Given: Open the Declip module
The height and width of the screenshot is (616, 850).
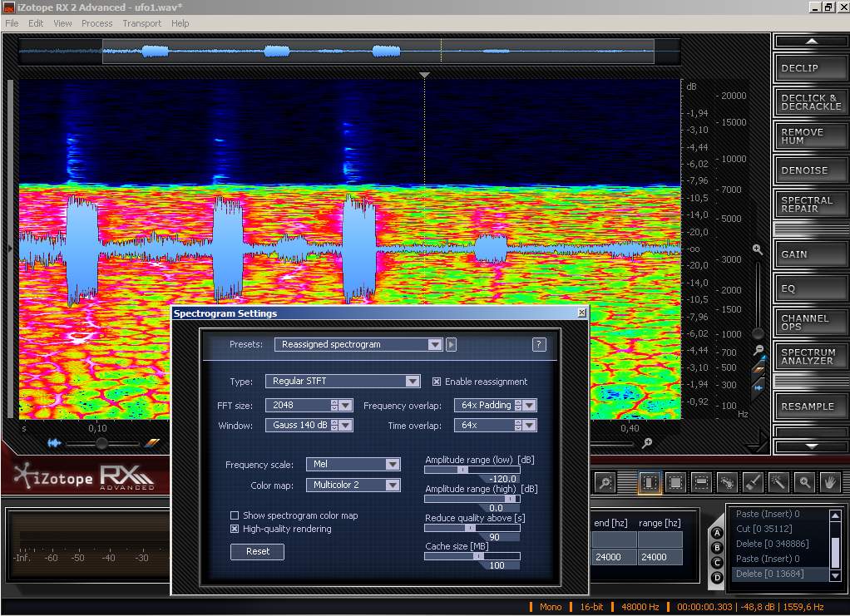Looking at the screenshot, I should pyautogui.click(x=810, y=68).
